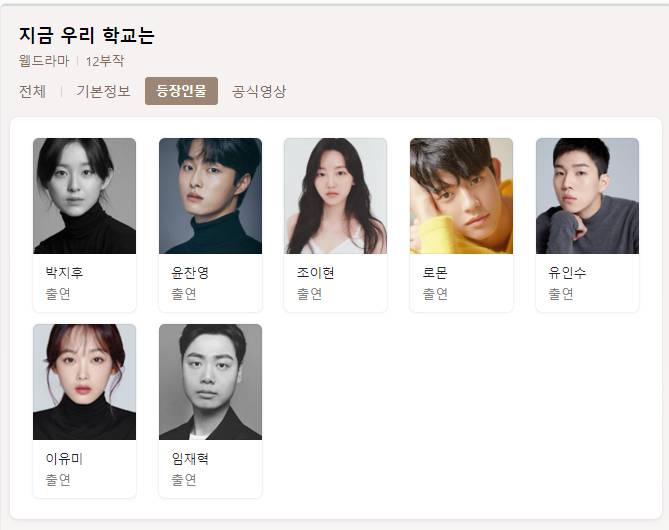The width and height of the screenshot is (669, 530).
Task: Click the name link 박지후
Action: pos(64,272)
